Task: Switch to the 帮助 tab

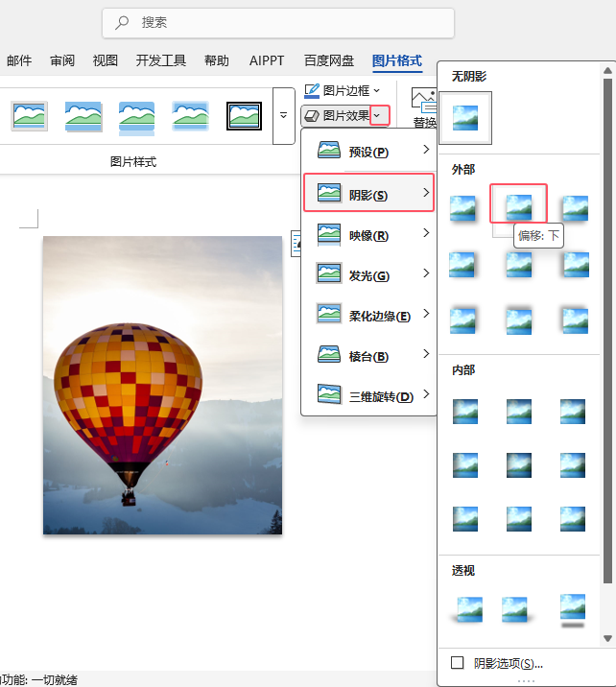Action: coord(217,60)
